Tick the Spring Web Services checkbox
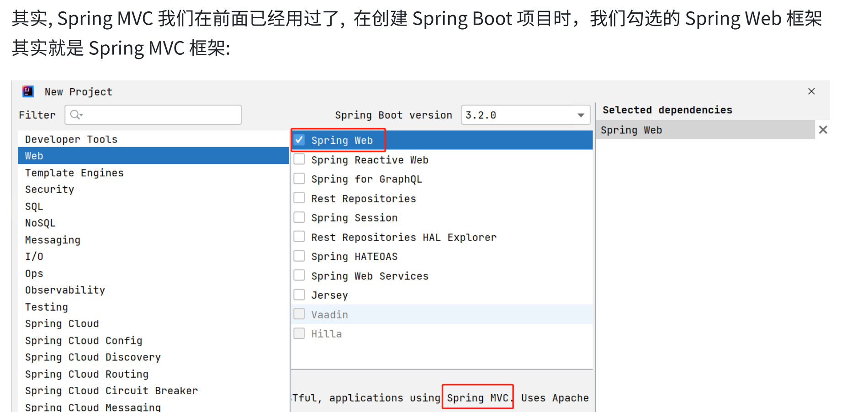The image size is (868, 412). 299,275
